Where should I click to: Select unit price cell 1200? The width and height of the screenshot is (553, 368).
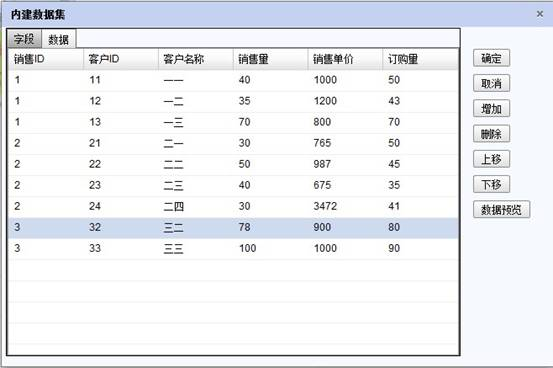tap(345, 101)
